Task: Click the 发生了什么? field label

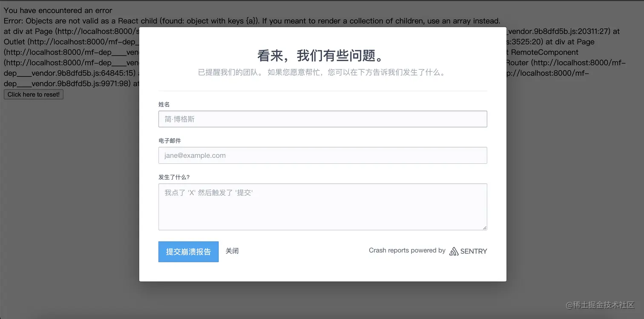Action: (x=174, y=177)
